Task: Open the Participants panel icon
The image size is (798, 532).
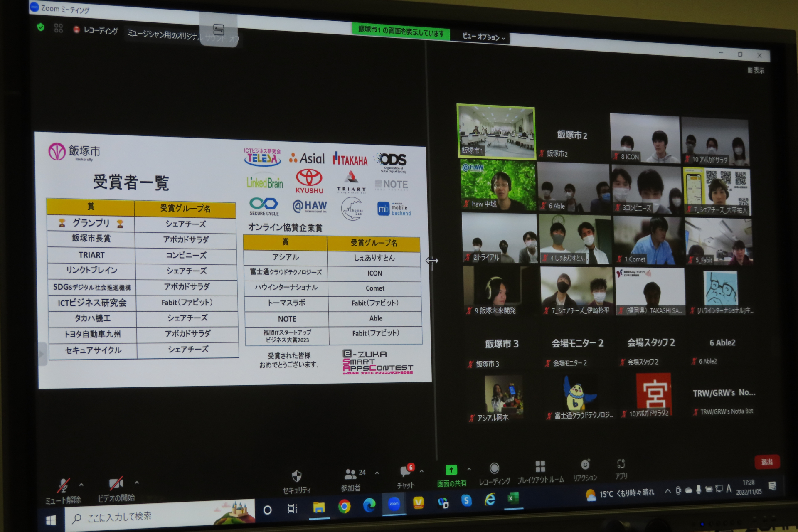Action: click(350, 474)
